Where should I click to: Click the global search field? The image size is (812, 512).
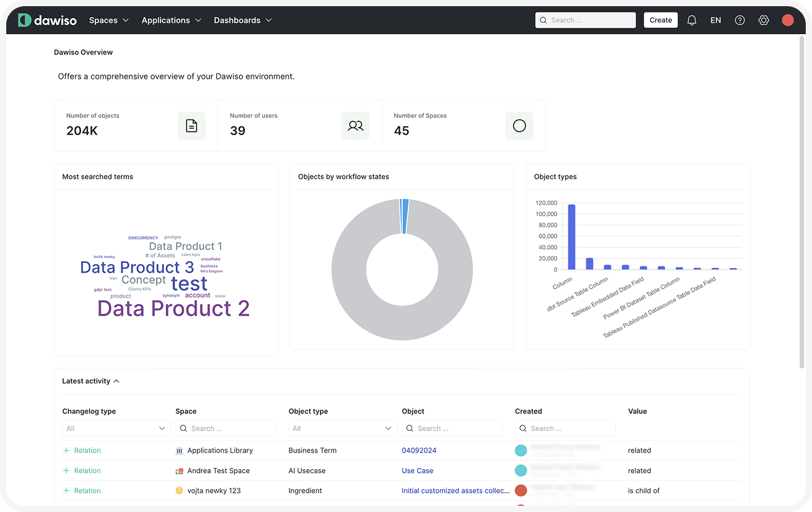[x=585, y=20]
